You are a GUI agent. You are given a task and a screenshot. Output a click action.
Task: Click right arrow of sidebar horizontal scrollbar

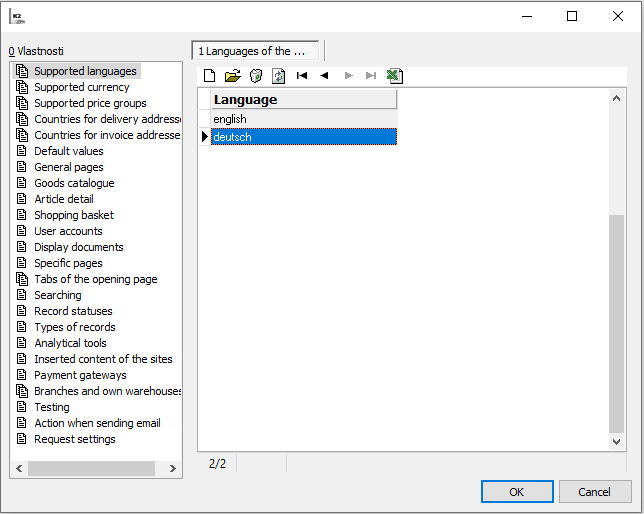tap(172, 468)
